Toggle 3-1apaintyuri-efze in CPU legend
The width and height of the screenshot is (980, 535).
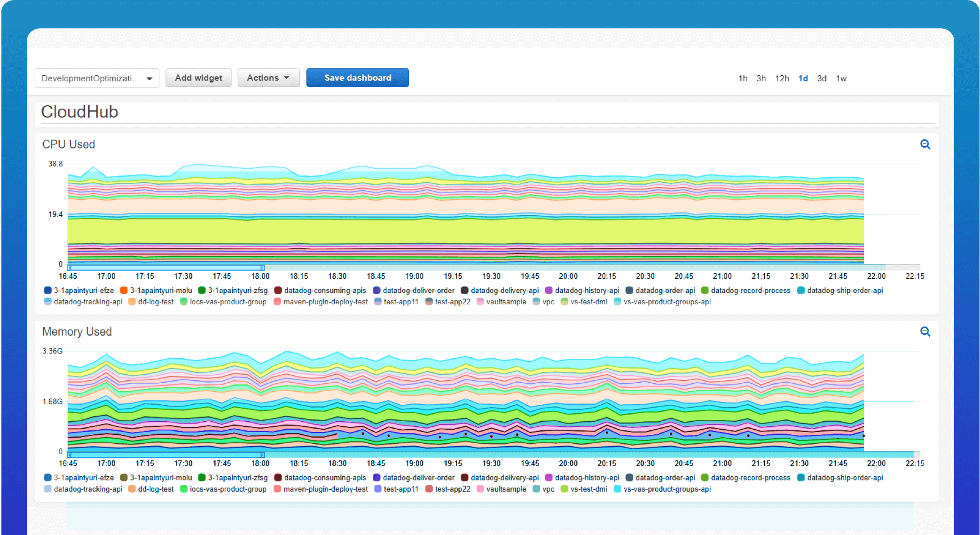coord(79,291)
